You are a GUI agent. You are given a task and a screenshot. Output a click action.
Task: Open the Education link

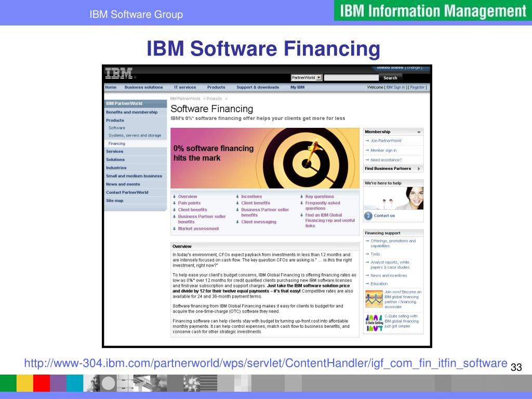coord(379,284)
